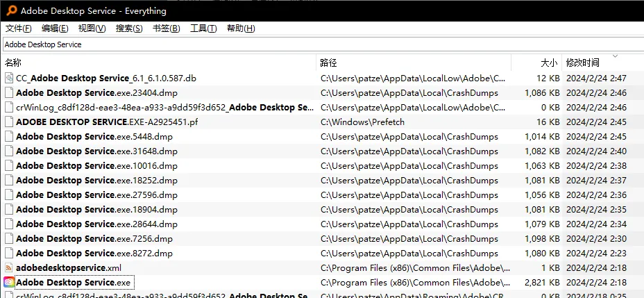Open the 搜索(S) menu
The width and height of the screenshot is (644, 298).
[x=129, y=28]
